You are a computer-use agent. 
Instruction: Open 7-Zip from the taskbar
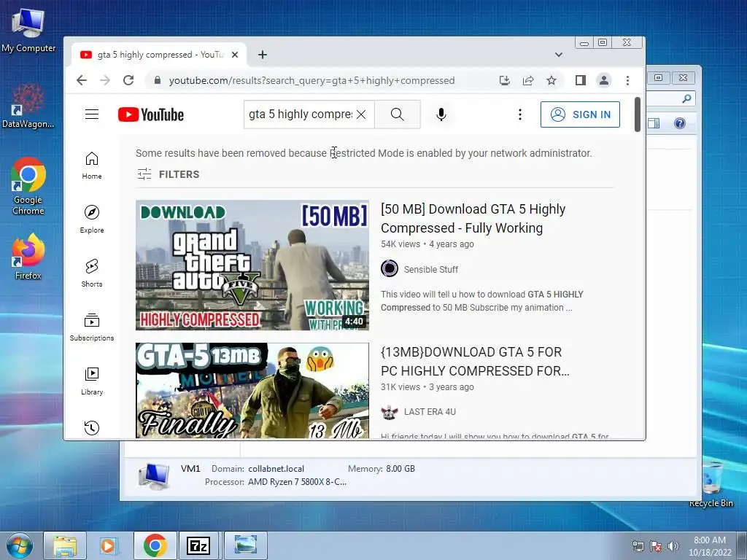tap(198, 545)
